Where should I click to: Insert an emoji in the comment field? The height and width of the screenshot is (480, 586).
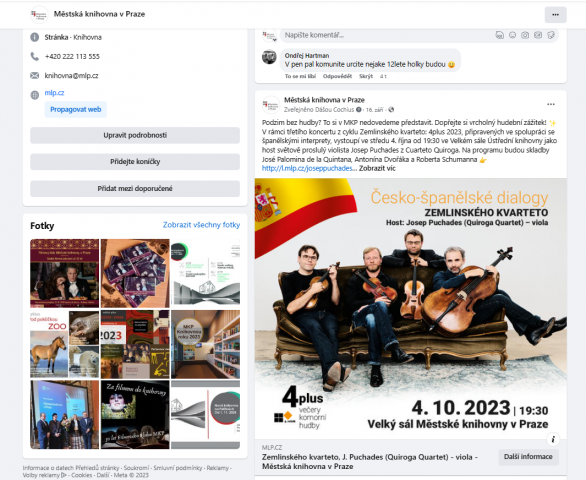(x=512, y=35)
